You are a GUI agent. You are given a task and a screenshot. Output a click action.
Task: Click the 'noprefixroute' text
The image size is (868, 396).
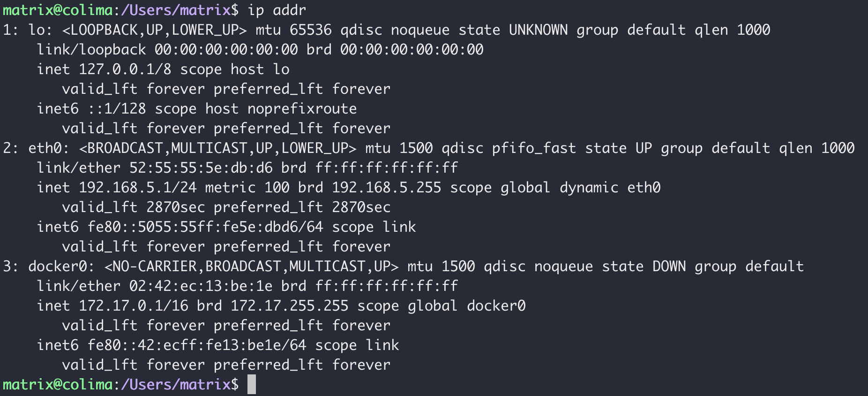(x=302, y=109)
